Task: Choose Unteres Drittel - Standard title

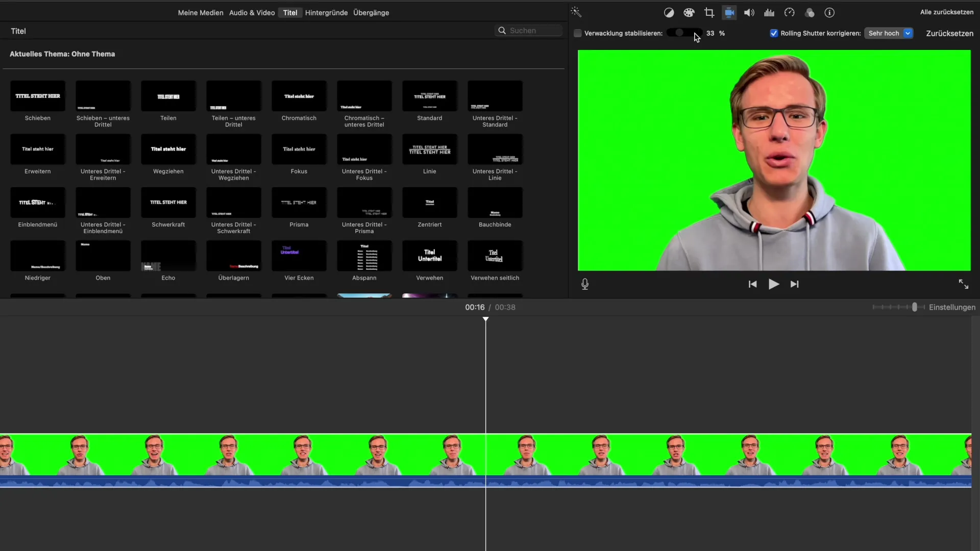Action: [495, 96]
